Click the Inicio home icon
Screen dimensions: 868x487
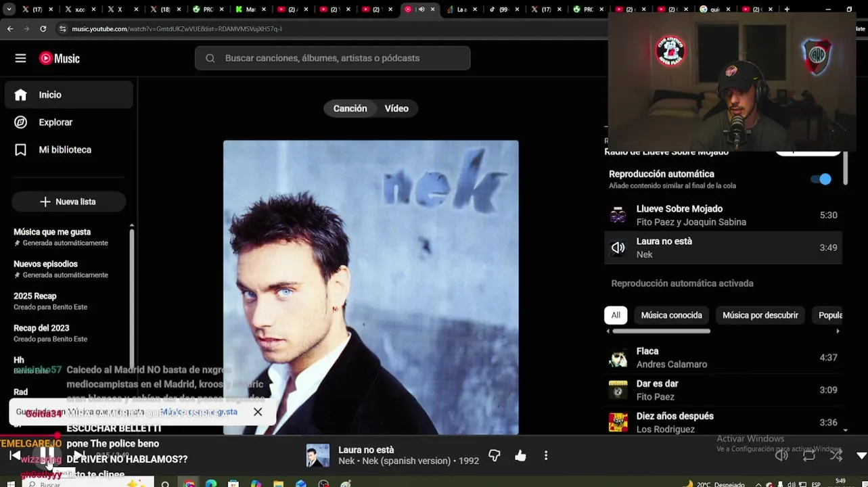[x=21, y=95]
